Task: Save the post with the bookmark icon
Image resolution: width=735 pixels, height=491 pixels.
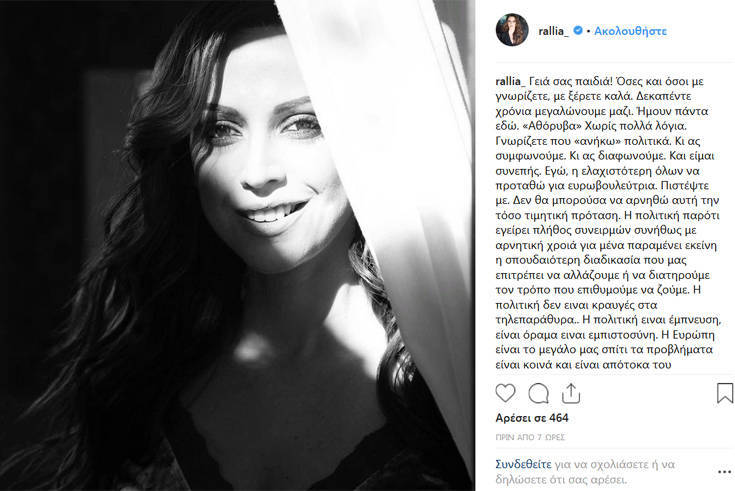Action: [x=725, y=393]
